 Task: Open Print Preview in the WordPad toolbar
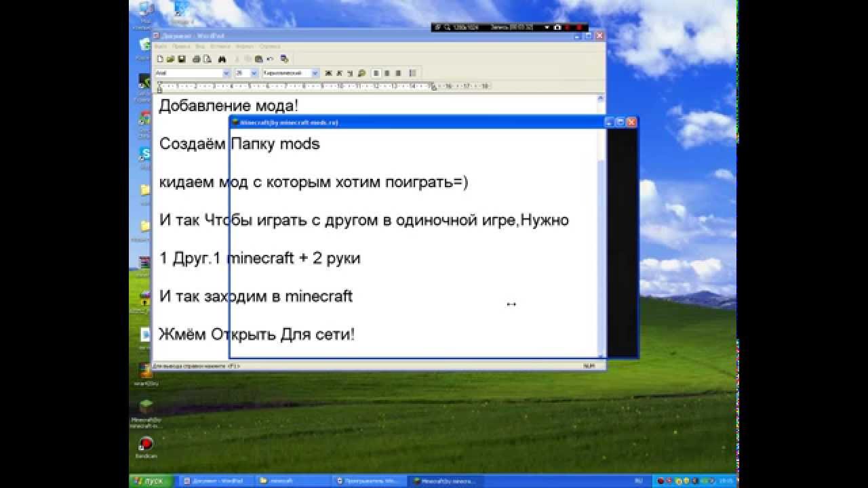click(208, 59)
